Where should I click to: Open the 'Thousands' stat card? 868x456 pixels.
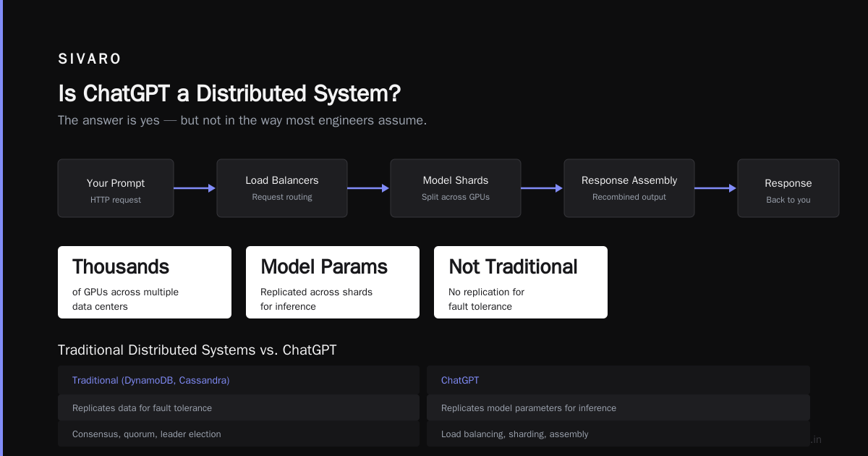[x=145, y=282]
